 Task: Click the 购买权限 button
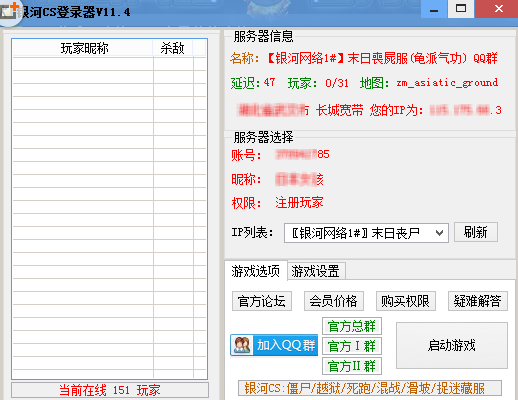(406, 301)
